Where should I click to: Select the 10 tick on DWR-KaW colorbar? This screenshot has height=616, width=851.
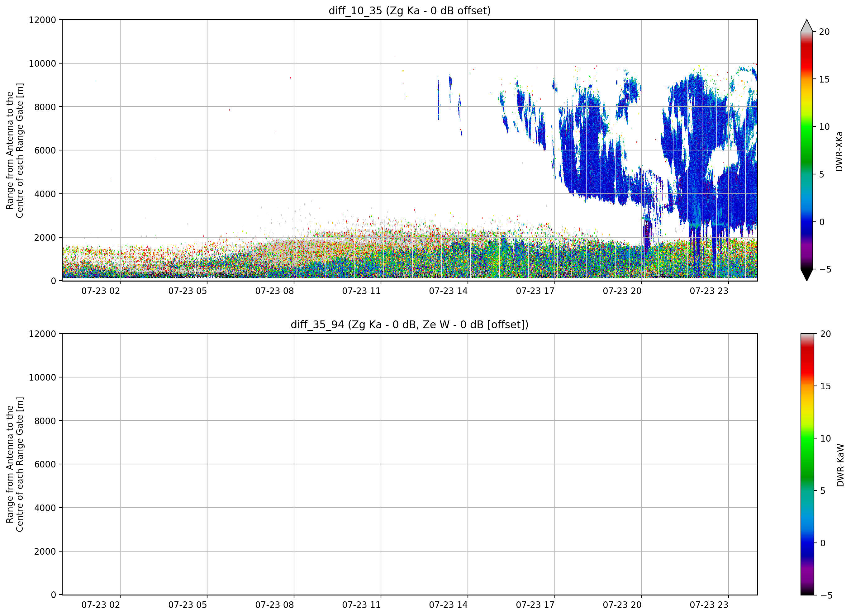825,438
